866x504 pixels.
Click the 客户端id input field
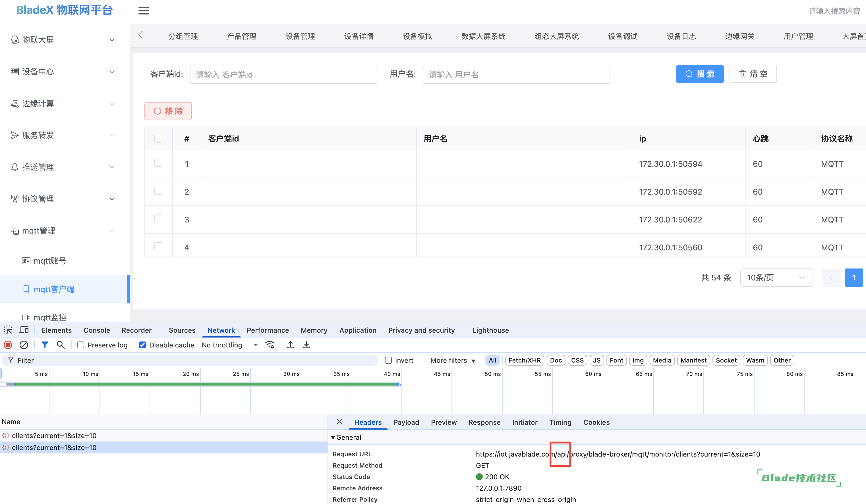[x=283, y=74]
